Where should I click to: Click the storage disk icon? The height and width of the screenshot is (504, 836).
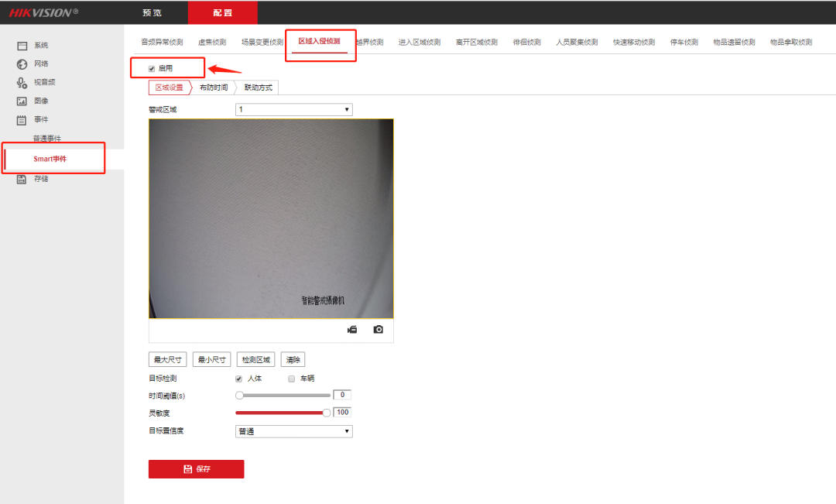click(22, 179)
